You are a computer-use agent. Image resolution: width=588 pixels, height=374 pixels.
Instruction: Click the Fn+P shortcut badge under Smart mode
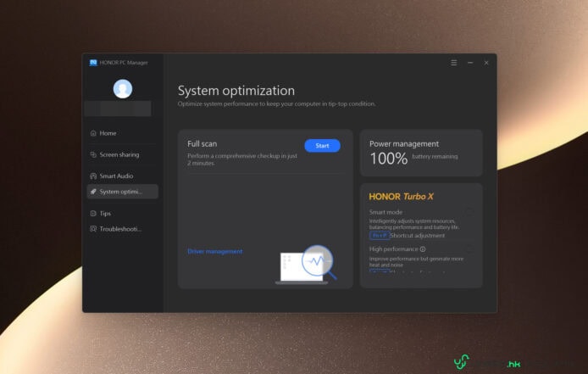[379, 236]
